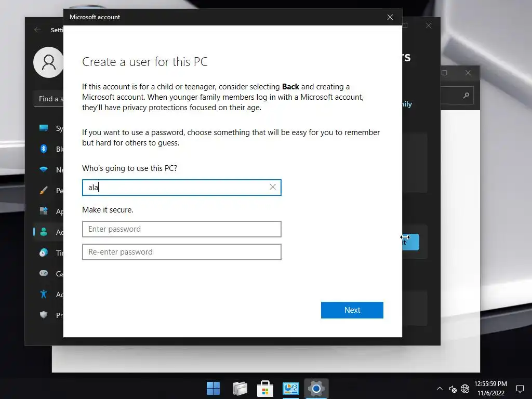
Task: Open the notification center icon
Action: (x=520, y=389)
